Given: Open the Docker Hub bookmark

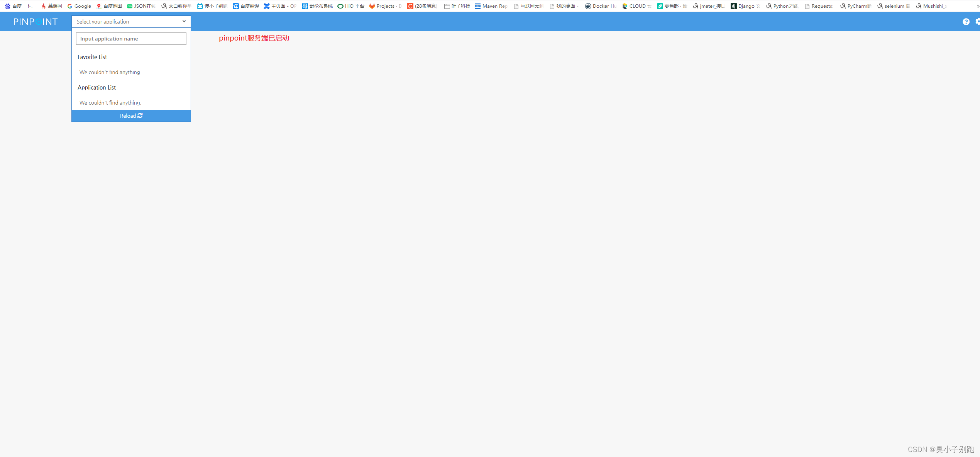Looking at the screenshot, I should [601, 6].
